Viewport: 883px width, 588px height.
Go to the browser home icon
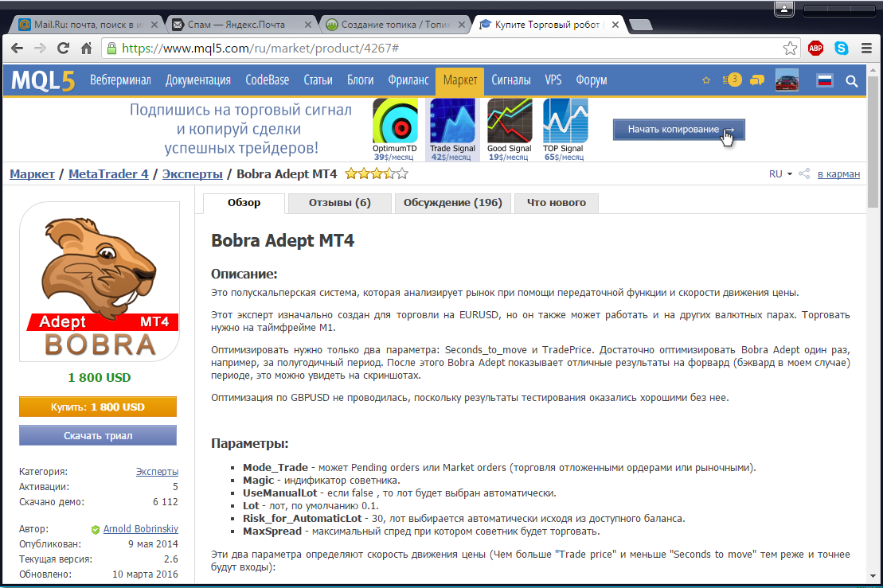click(86, 49)
